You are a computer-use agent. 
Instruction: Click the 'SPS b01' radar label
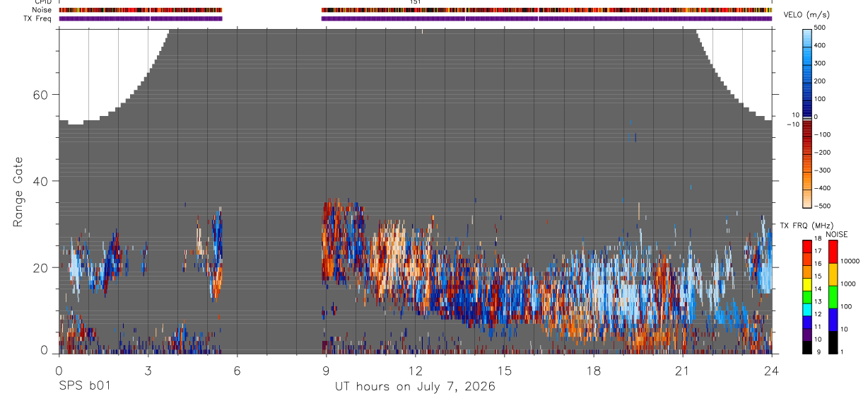(x=84, y=386)
